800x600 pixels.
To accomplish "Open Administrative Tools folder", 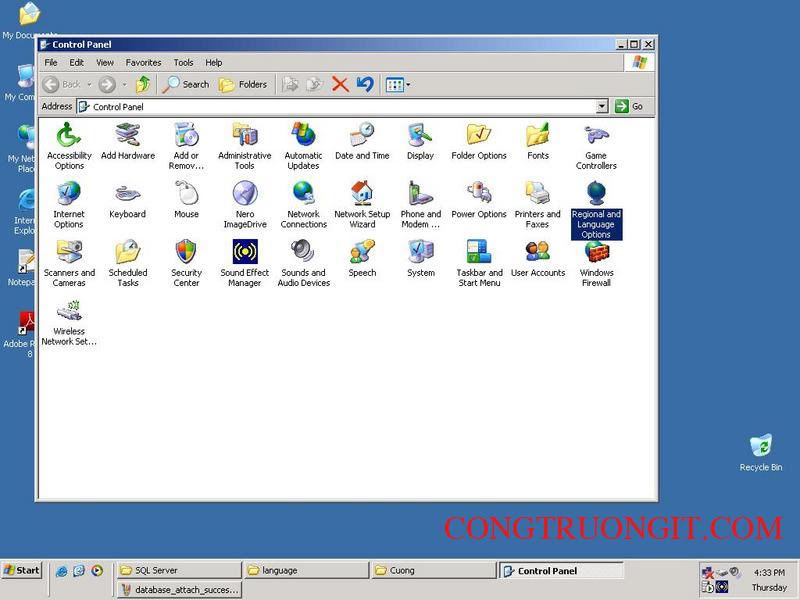I will coord(245,145).
